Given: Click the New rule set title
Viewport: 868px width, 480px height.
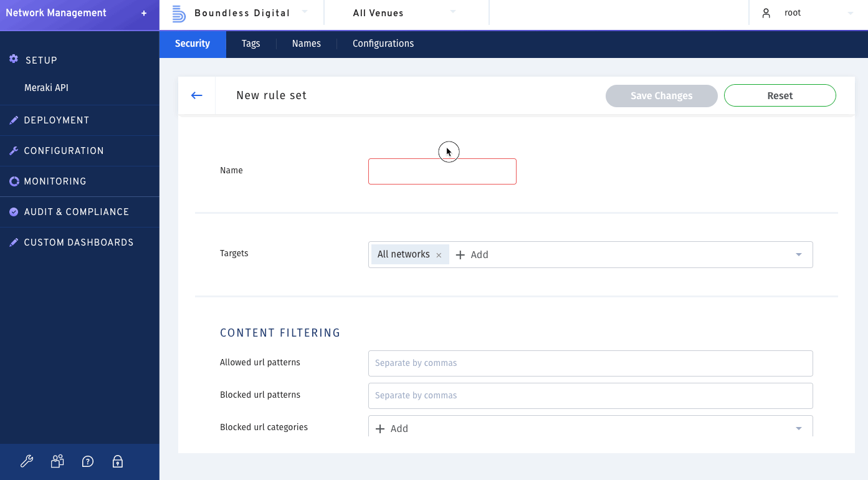Looking at the screenshot, I should point(272,95).
